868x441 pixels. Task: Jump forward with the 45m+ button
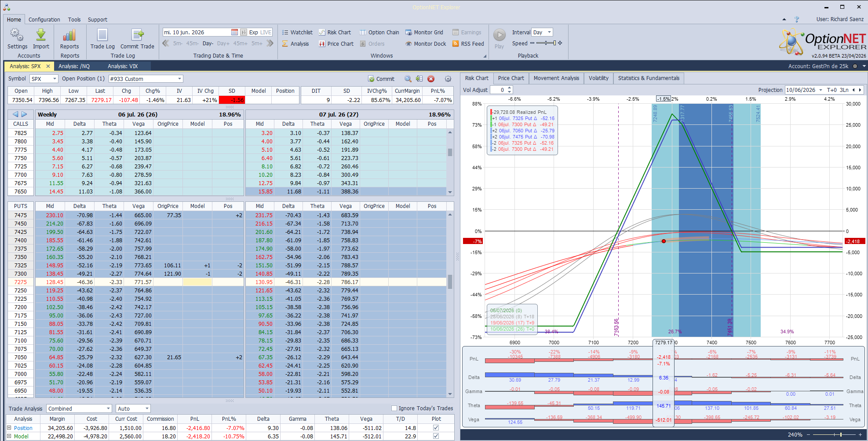[x=241, y=44]
